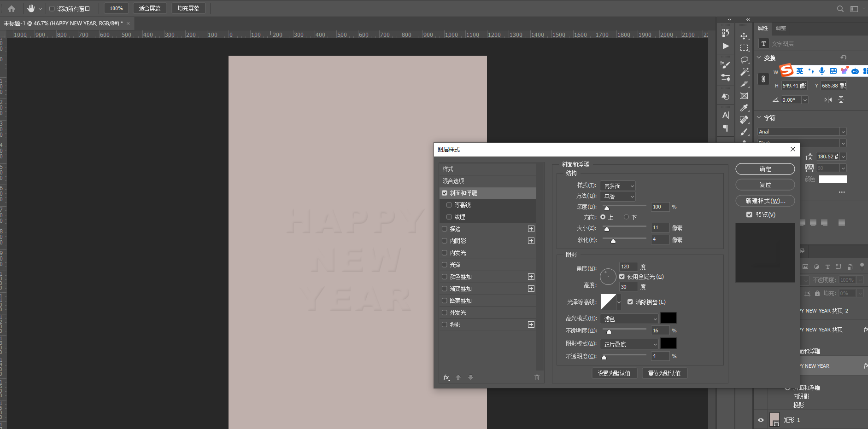Image resolution: width=868 pixels, height=429 pixels.
Task: Click the black highlight mode color swatch
Action: 668,318
